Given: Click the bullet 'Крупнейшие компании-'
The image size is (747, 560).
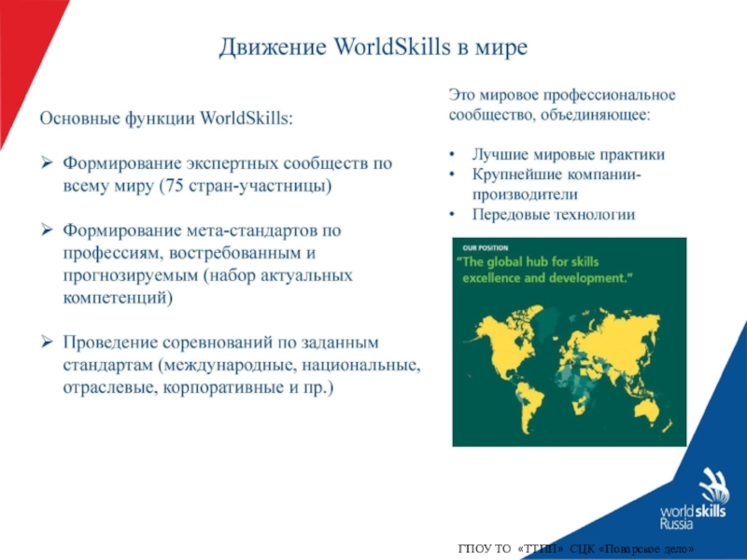Looking at the screenshot, I should (x=557, y=175).
